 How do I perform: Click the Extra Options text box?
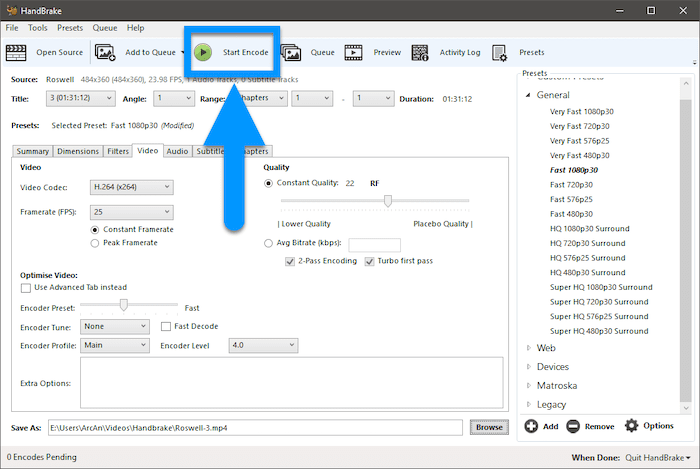292,383
